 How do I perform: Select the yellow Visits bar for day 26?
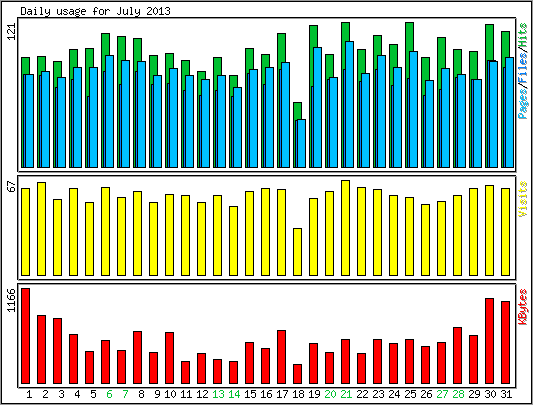[425, 240]
